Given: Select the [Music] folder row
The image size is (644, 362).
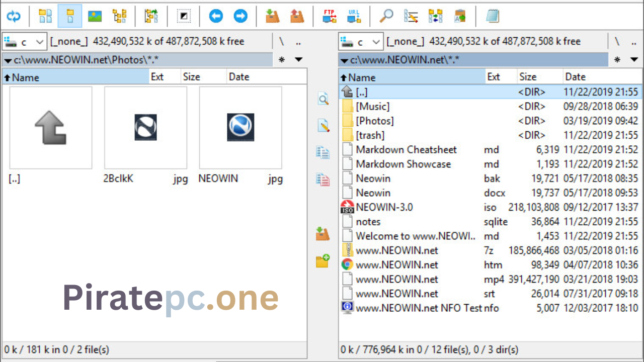Looking at the screenshot, I should click(x=491, y=107).
